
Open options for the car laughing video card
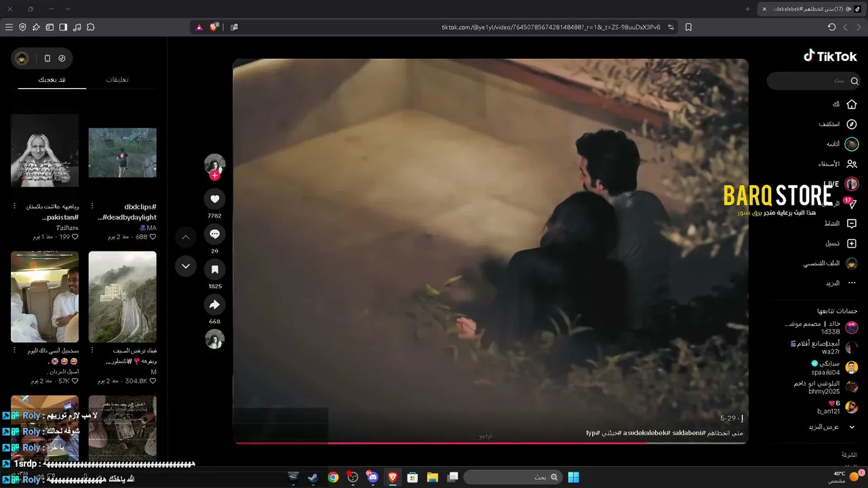pyautogui.click(x=14, y=350)
